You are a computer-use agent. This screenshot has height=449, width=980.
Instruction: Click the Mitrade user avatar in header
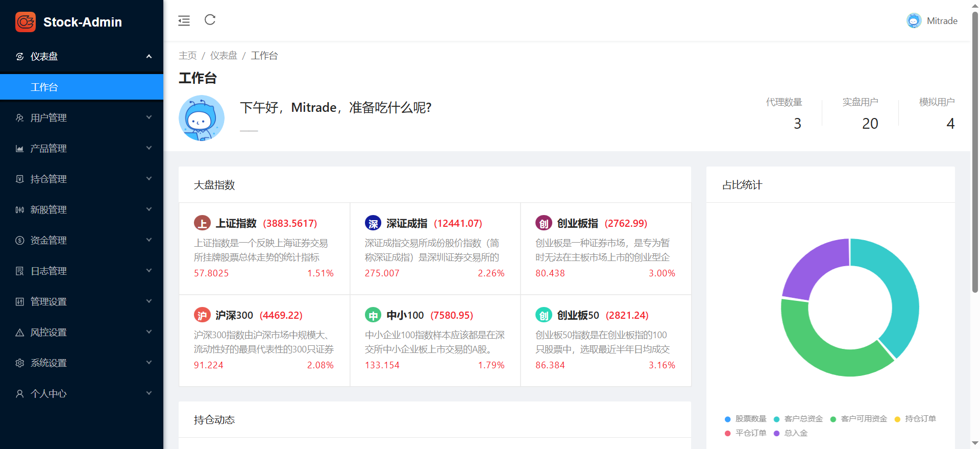pos(914,21)
